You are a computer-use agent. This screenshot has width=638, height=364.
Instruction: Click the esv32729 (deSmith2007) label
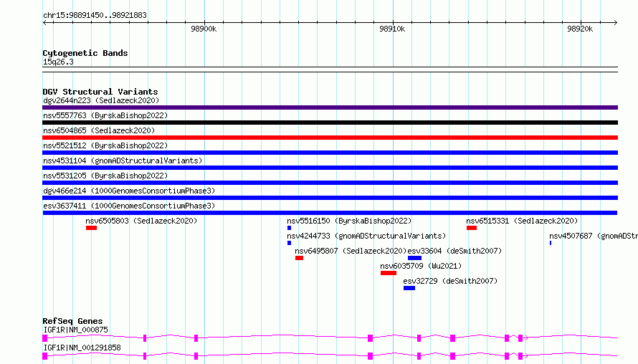point(450,281)
